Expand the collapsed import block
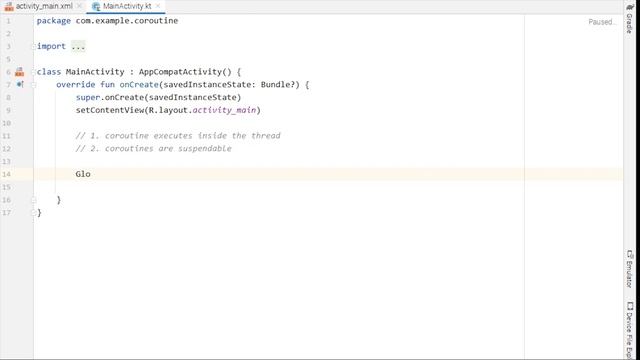640x360 pixels. [x=78, y=46]
